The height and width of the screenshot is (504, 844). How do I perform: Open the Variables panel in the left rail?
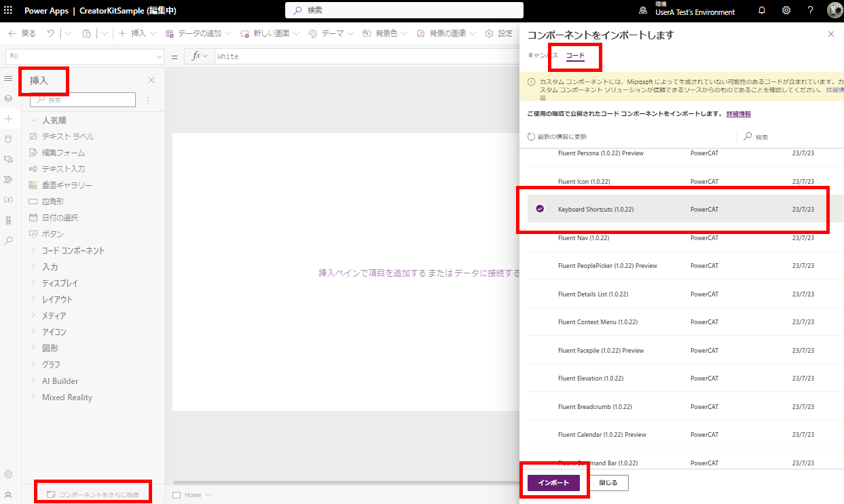coord(9,199)
